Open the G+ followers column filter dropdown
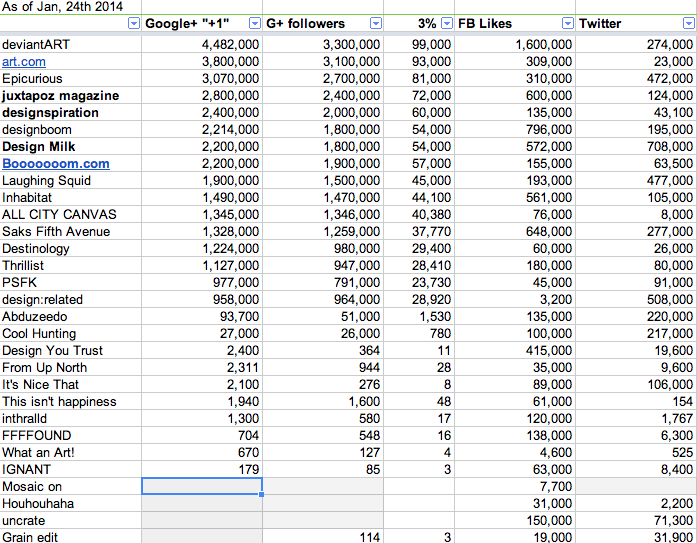 tap(376, 24)
